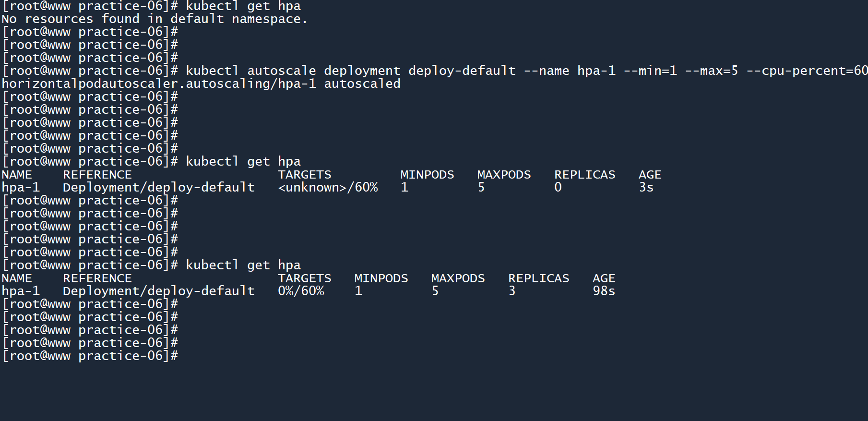
Task: Click the 0%/60% target value
Action: tap(301, 291)
